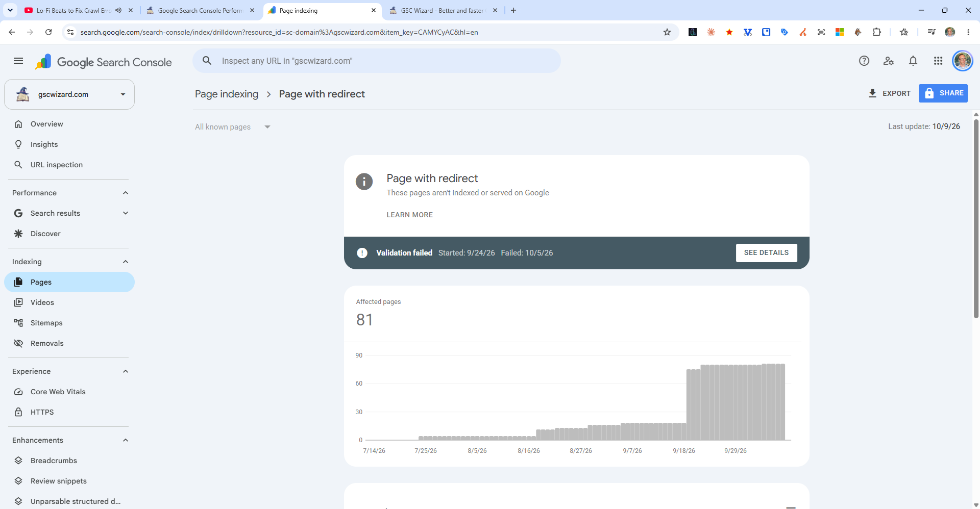Screen dimensions: 980x509
Task: Open Removals tool
Action: pos(69,343)
